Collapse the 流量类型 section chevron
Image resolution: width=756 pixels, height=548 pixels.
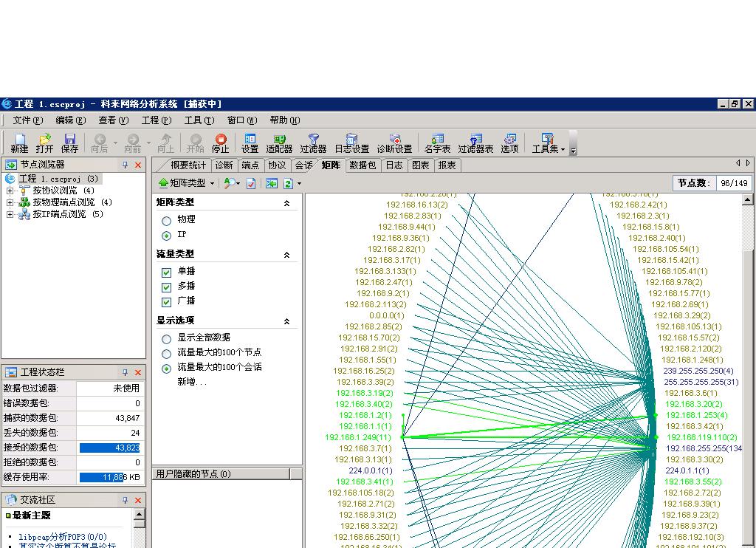pyautogui.click(x=287, y=255)
